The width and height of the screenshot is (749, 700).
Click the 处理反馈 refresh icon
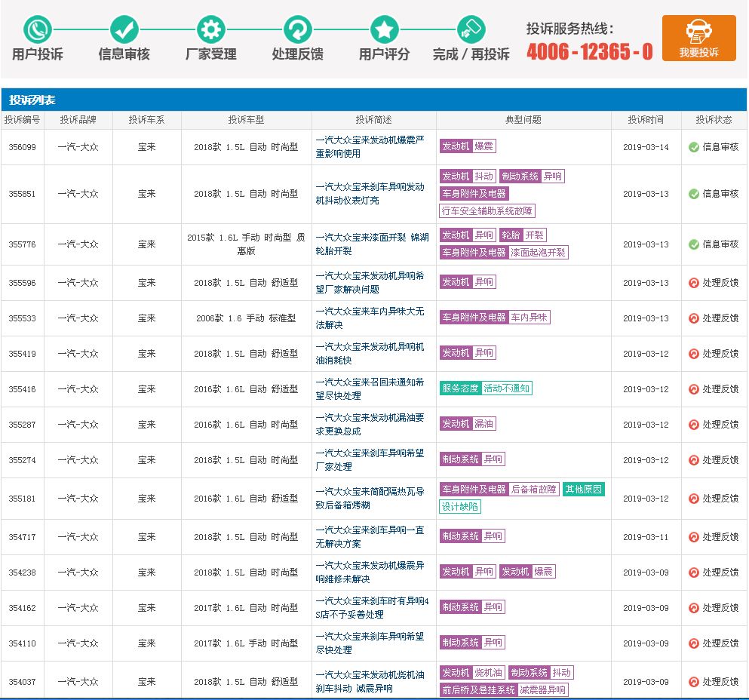(x=297, y=29)
